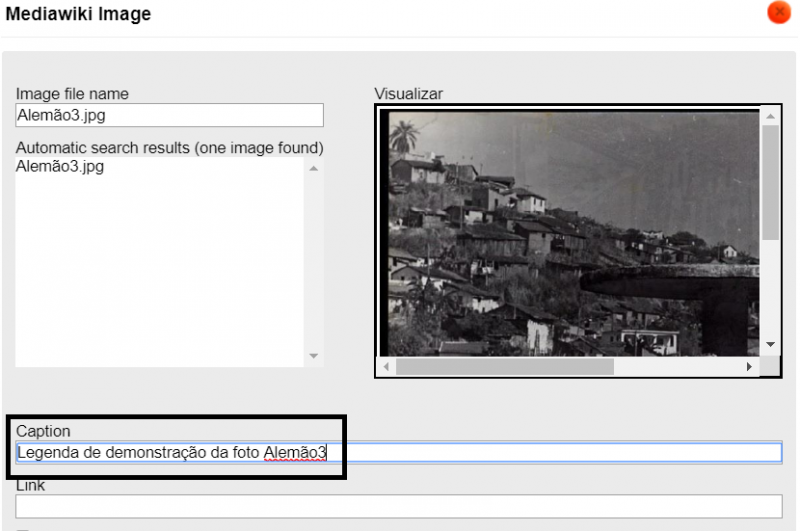This screenshot has width=800, height=531.
Task: Click the preview's vertical scrollbar thumb
Action: pos(770,182)
